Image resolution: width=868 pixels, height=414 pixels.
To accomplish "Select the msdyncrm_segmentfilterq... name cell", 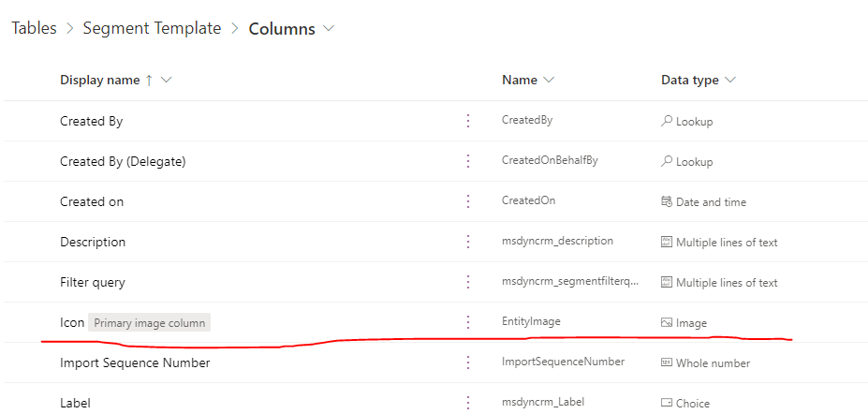I will click(x=570, y=281).
